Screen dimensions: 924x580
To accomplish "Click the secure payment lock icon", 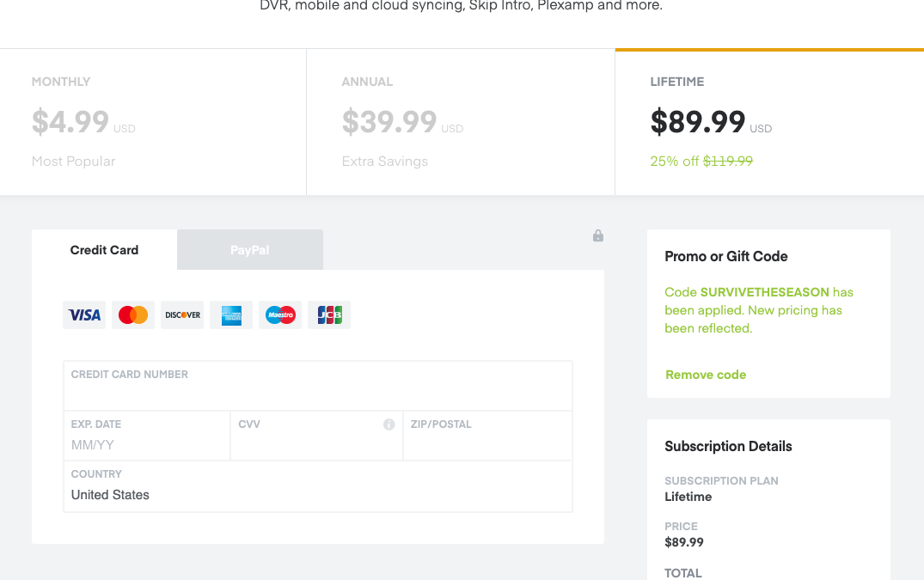I will tap(598, 235).
